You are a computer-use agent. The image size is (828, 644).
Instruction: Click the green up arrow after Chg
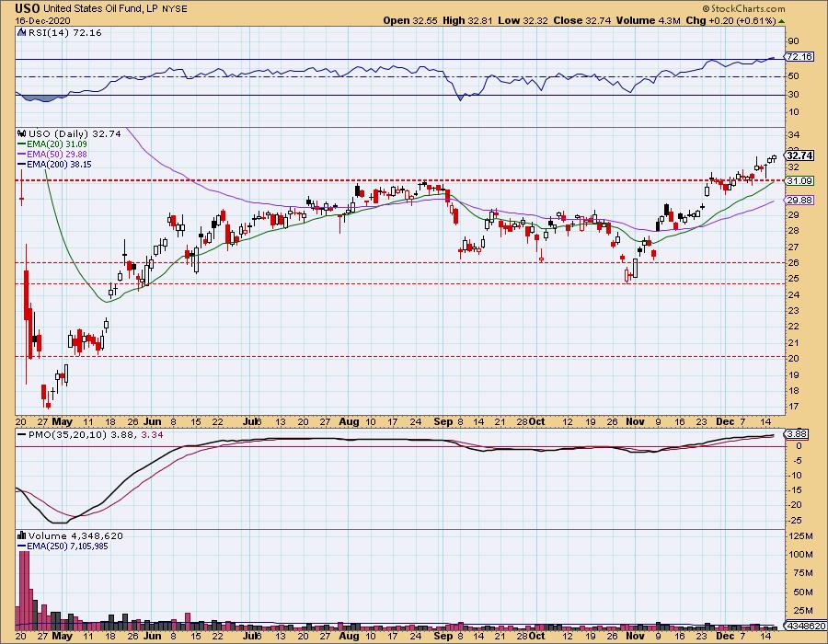(x=781, y=21)
